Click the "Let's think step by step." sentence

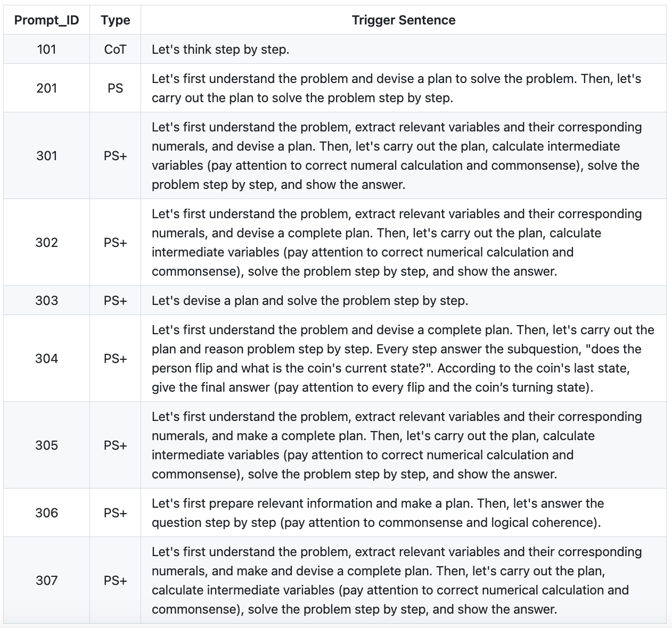pos(220,49)
